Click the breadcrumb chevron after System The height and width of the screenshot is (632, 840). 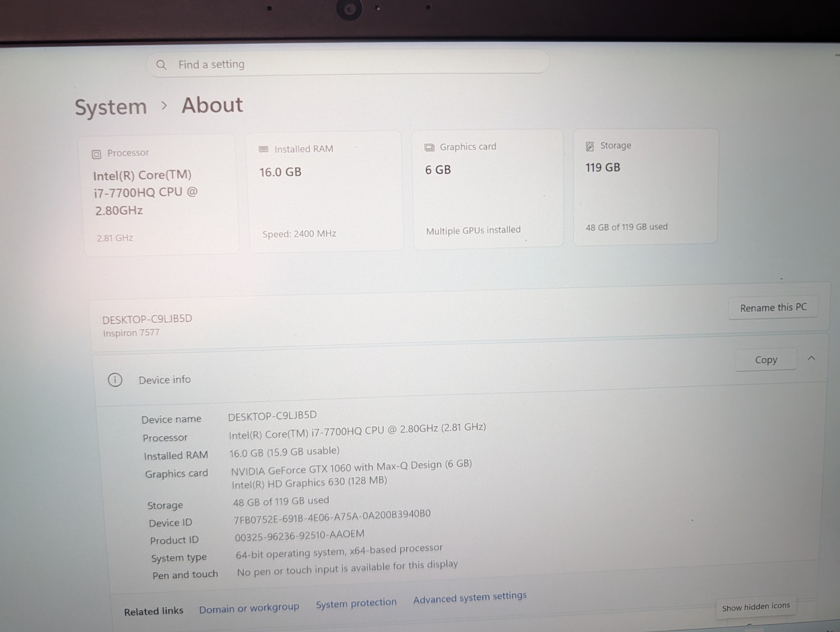click(x=164, y=106)
